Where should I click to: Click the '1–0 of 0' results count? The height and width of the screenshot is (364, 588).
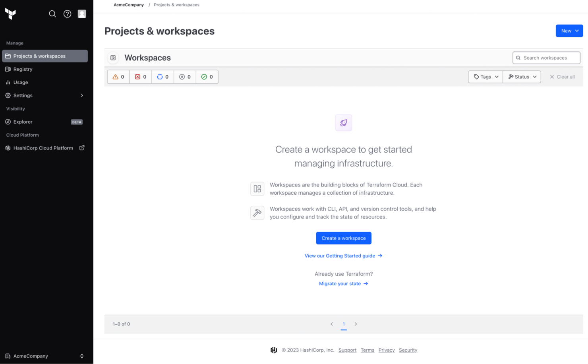(121, 324)
